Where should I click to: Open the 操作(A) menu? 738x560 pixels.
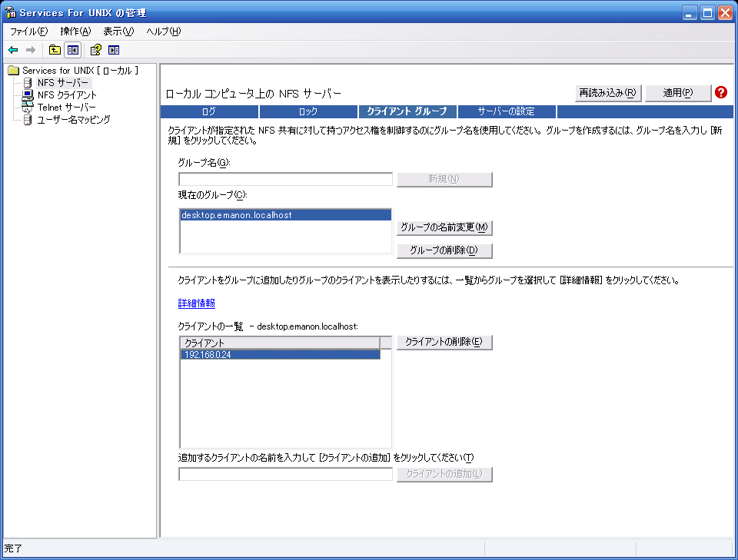pos(75,31)
